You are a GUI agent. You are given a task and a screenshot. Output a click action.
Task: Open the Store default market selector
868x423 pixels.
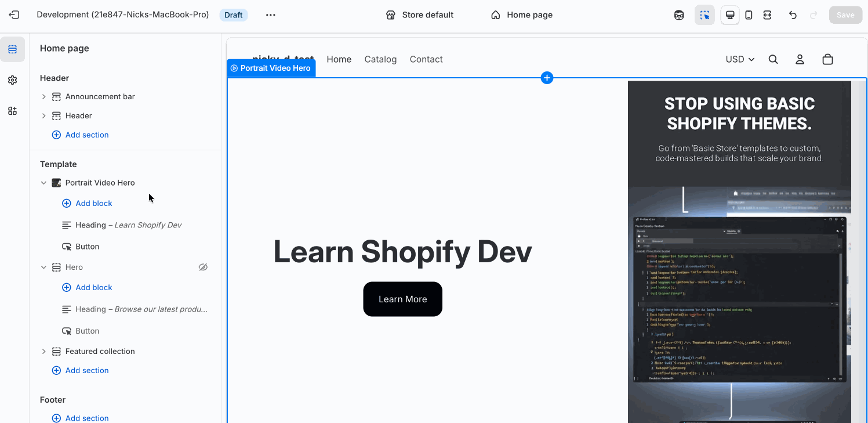pos(420,15)
